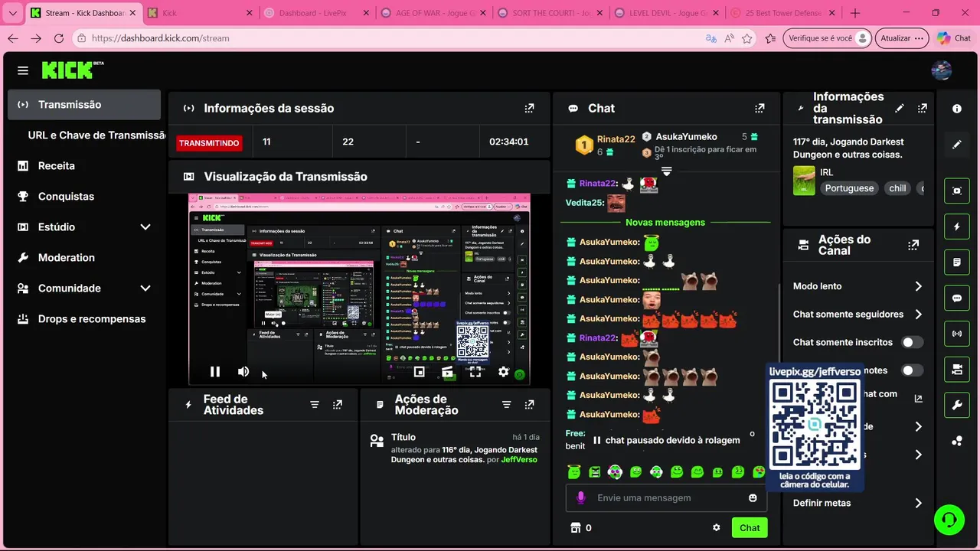980x551 pixels.
Task: Click the info icon in the right sidebar
Action: [957, 109]
